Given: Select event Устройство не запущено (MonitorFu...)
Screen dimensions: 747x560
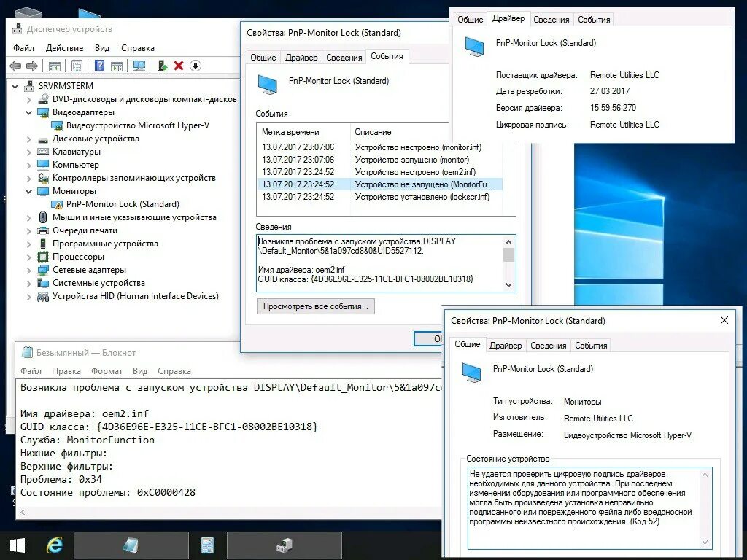Looking at the screenshot, I should (x=379, y=184).
